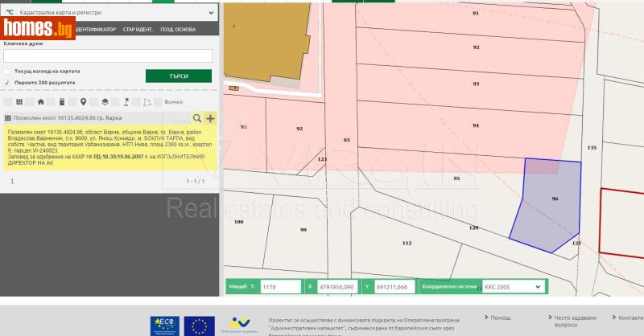Click parcel 99 on the map
The image size is (644, 336).
coord(303,230)
